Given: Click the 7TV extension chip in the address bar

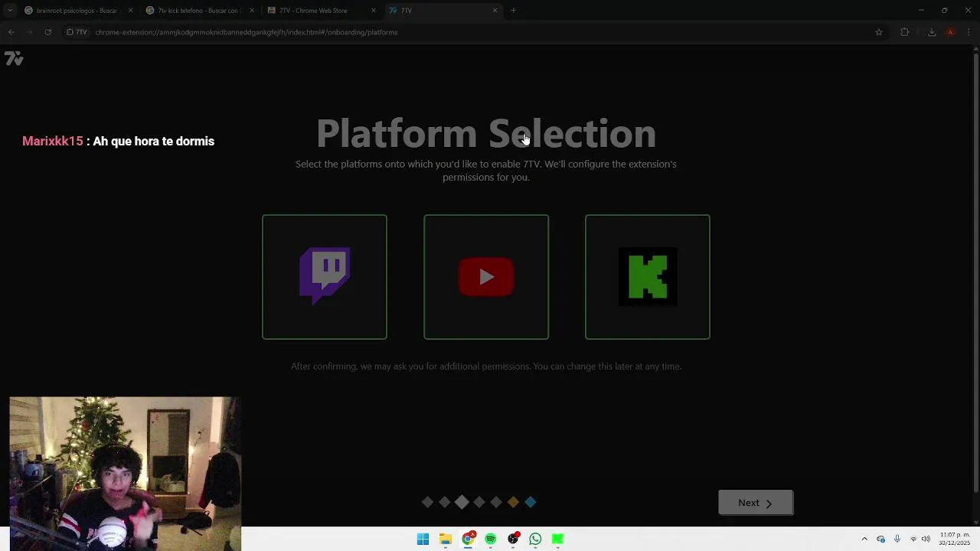Looking at the screenshot, I should [77, 32].
